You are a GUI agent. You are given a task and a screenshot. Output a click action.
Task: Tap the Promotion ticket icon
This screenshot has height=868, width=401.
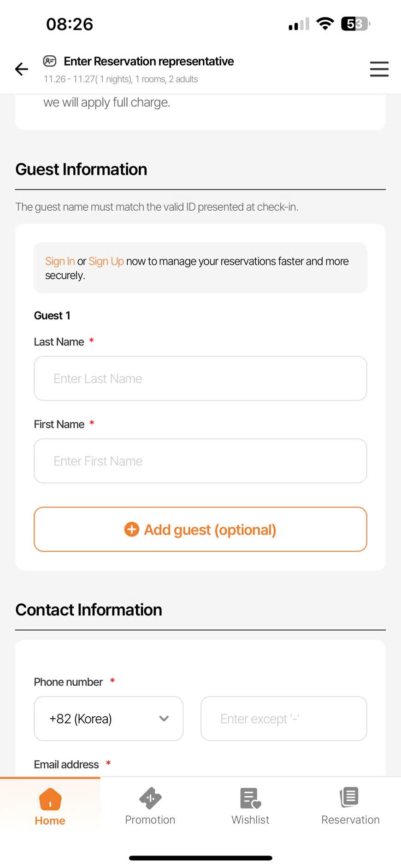[x=150, y=798]
